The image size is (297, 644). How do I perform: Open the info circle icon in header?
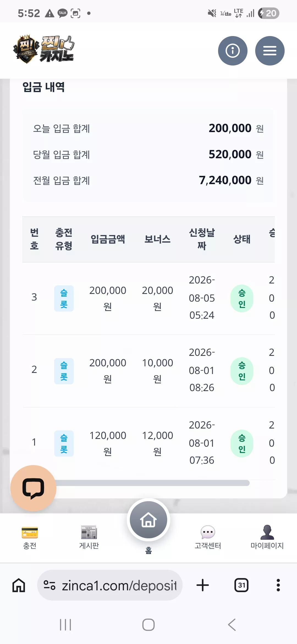(233, 51)
